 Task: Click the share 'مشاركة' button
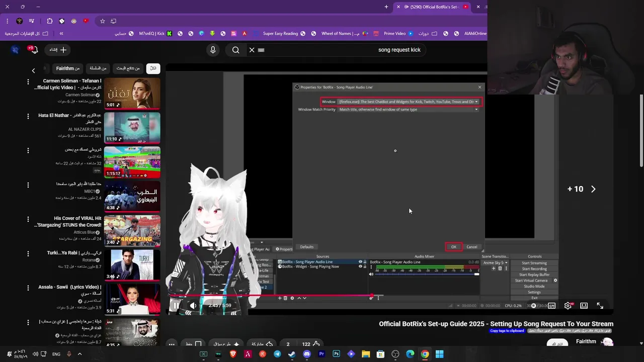click(262, 344)
